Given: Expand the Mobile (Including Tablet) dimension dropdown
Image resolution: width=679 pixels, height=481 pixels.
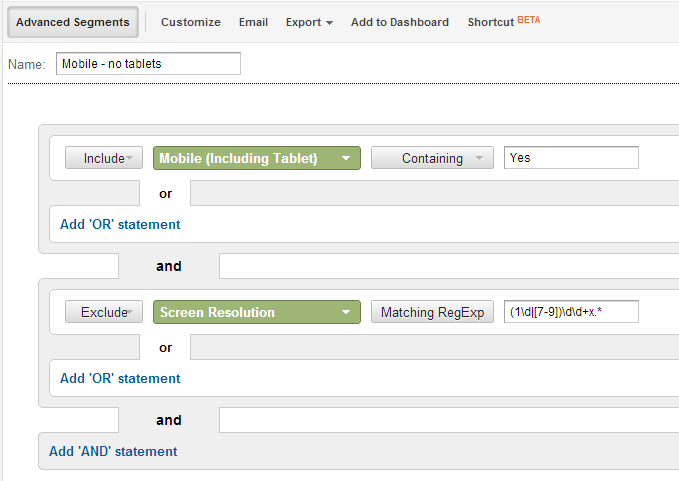Looking at the screenshot, I should (256, 158).
